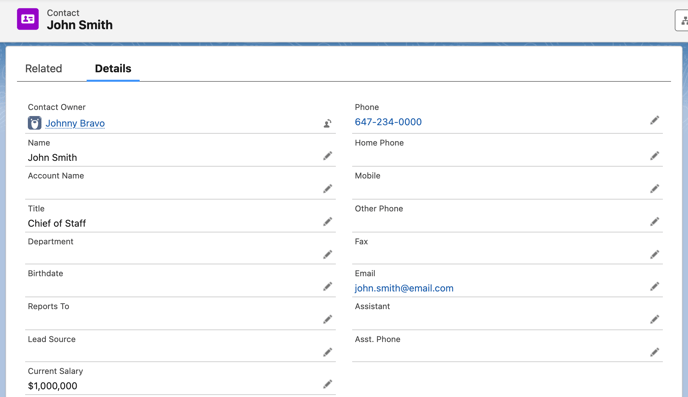Switch to the Related tab
688x397 pixels.
tap(43, 68)
